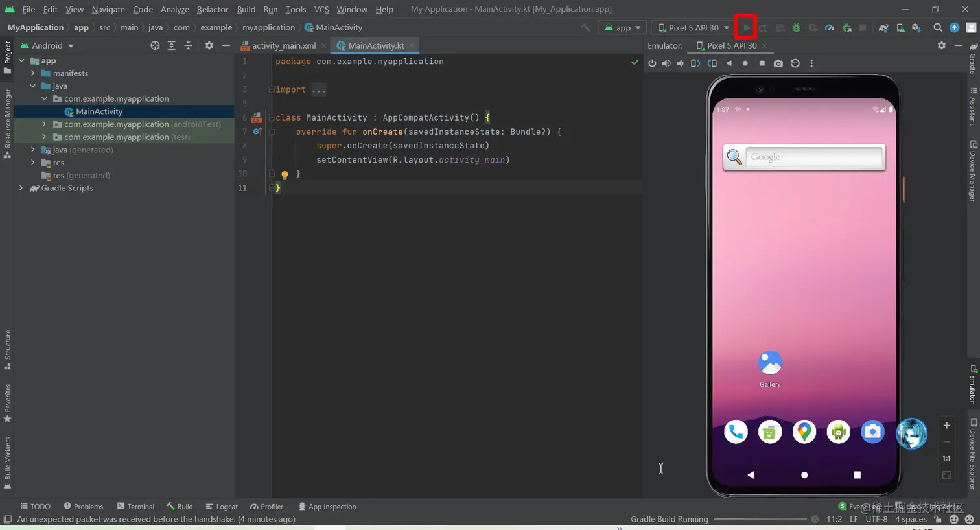Open the TODO tool window
980x530 pixels.
(36, 507)
